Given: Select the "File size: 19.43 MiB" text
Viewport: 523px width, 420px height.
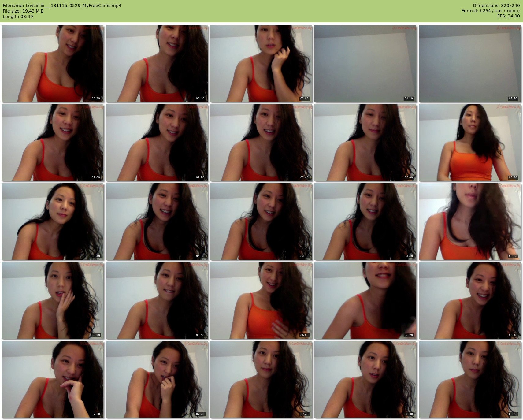Looking at the screenshot, I should [x=23, y=11].
